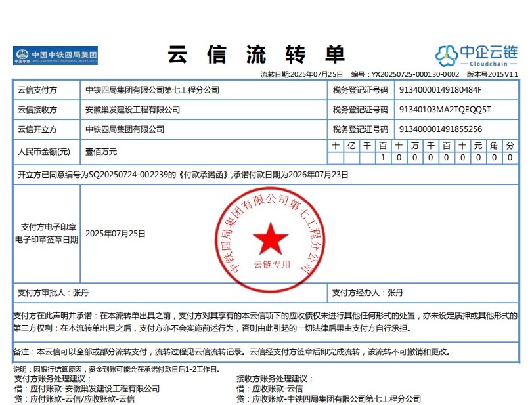Click the tax number 91340103MA2TQEQQ5T
This screenshot has height=405, width=532.
(x=445, y=110)
